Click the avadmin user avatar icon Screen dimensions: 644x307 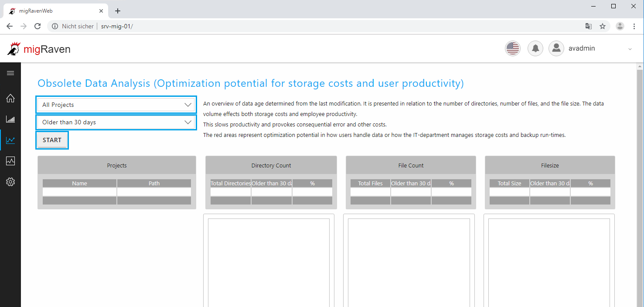point(556,48)
